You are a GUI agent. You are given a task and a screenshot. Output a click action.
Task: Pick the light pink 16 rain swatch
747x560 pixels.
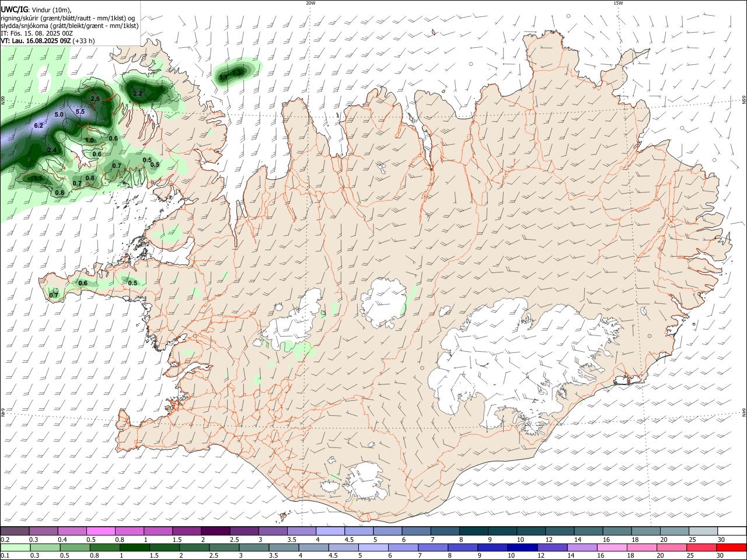point(612,547)
